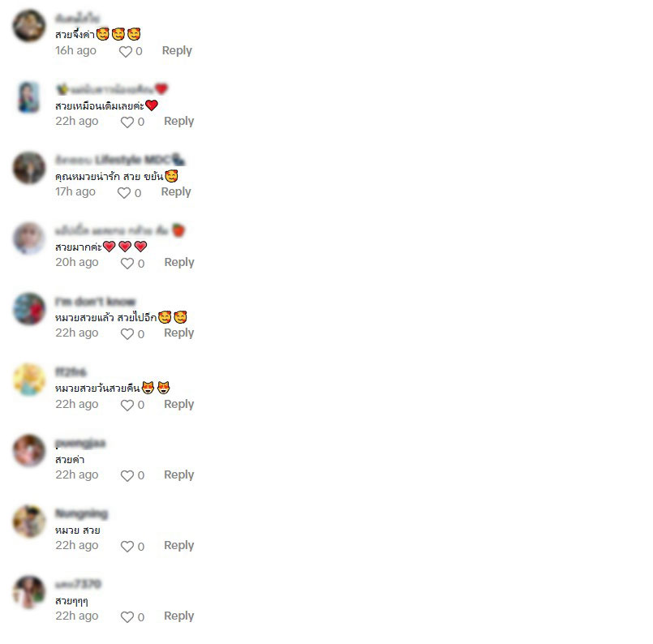This screenshot has width=653, height=644.
Task: Reply to comment หมวยสวยวันสวยคืน
Action: point(178,404)
